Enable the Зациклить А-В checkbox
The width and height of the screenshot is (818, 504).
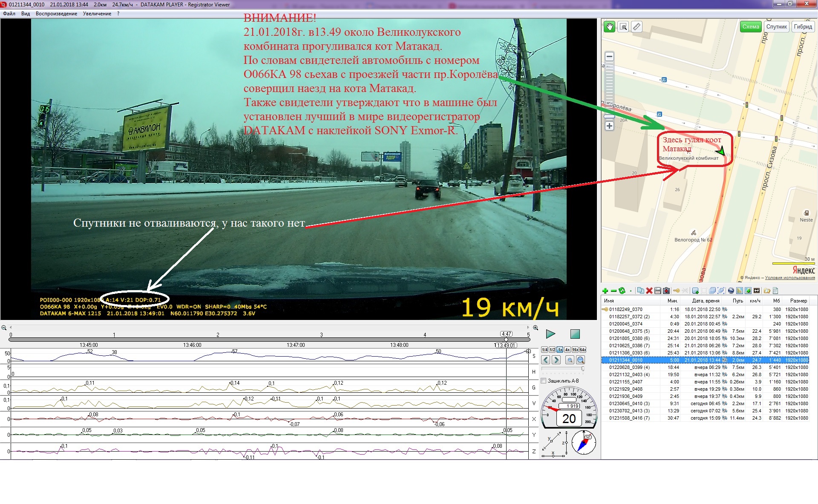pos(544,381)
